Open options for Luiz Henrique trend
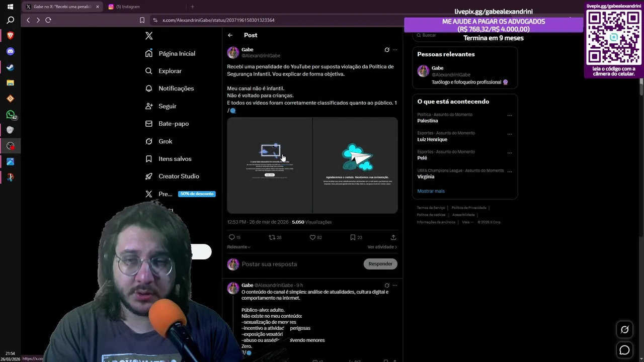Viewport: 644px width, 362px height. point(510,134)
